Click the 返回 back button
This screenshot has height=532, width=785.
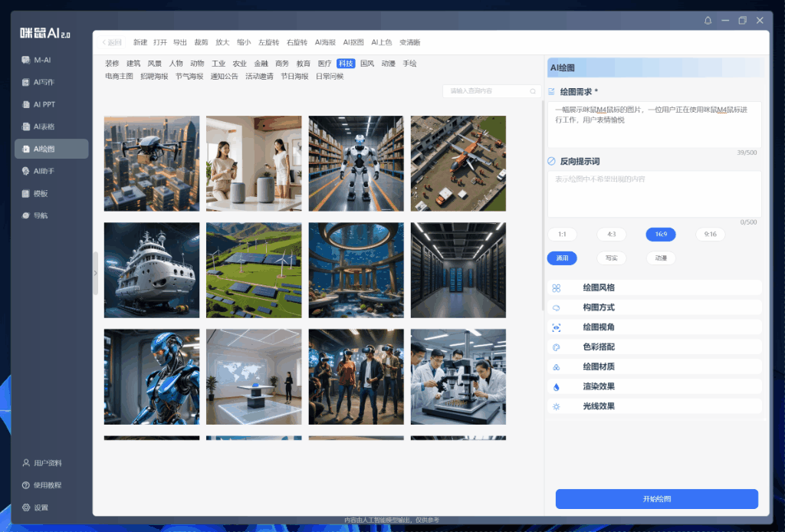(x=112, y=42)
